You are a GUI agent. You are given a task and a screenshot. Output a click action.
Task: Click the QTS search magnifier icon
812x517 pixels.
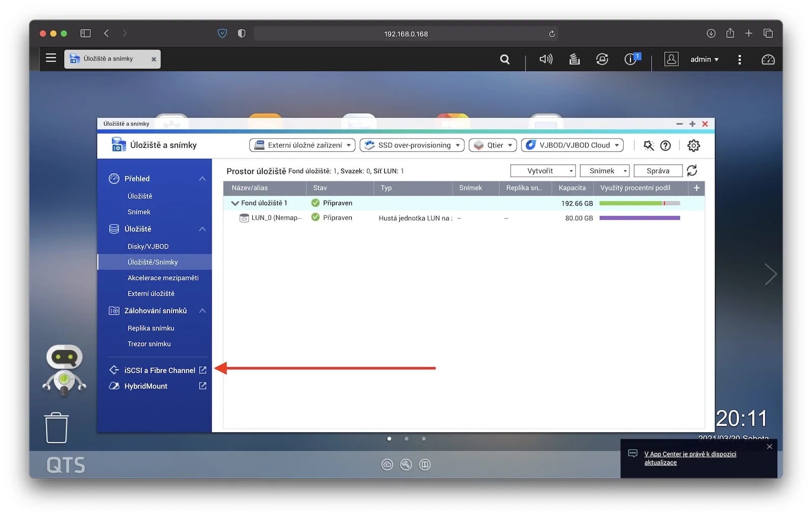[x=504, y=59]
